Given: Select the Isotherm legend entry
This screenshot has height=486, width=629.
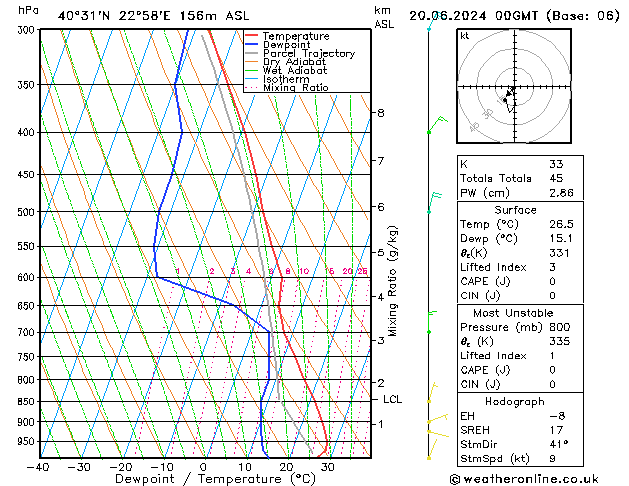Looking at the screenshot, I should pyautogui.click(x=288, y=80).
